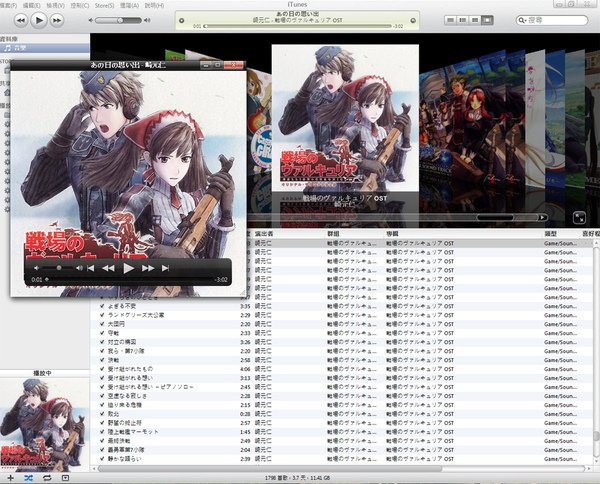
Task: Toggle the shuffle icon at bottom left
Action: (x=28, y=477)
